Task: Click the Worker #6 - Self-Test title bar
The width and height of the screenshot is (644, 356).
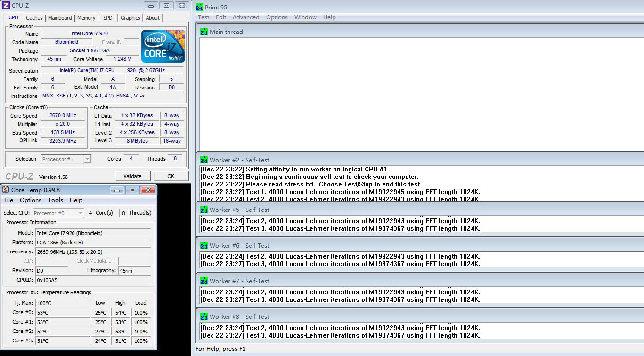Action: [420, 245]
